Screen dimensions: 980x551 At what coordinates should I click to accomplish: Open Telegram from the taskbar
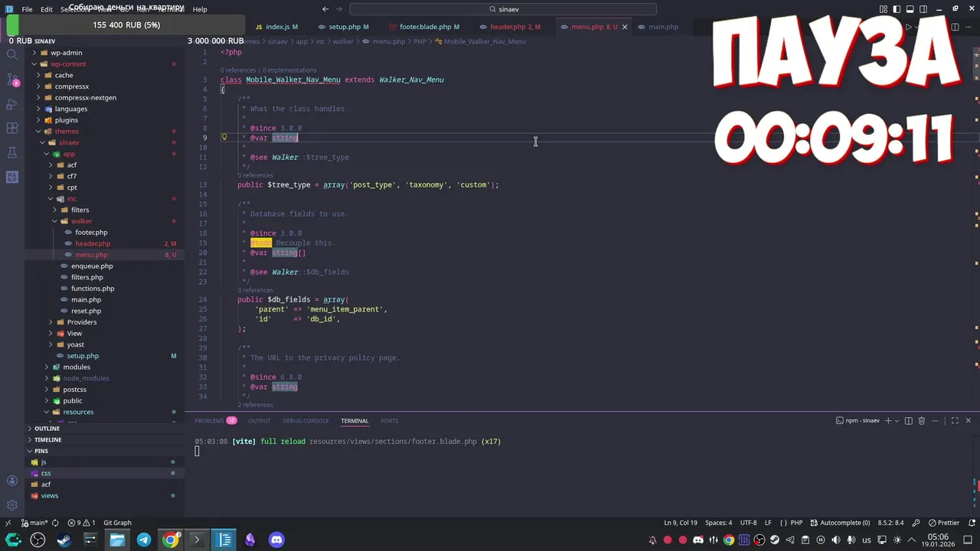point(144,540)
